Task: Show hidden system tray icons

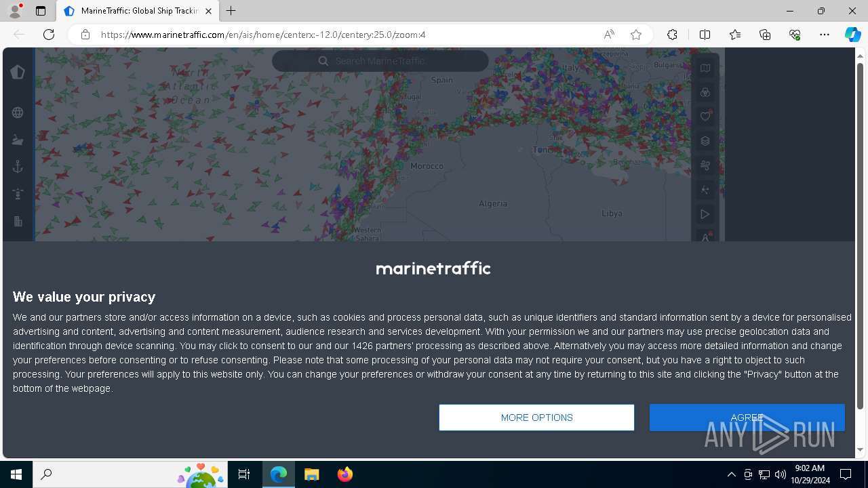Action: (731, 474)
